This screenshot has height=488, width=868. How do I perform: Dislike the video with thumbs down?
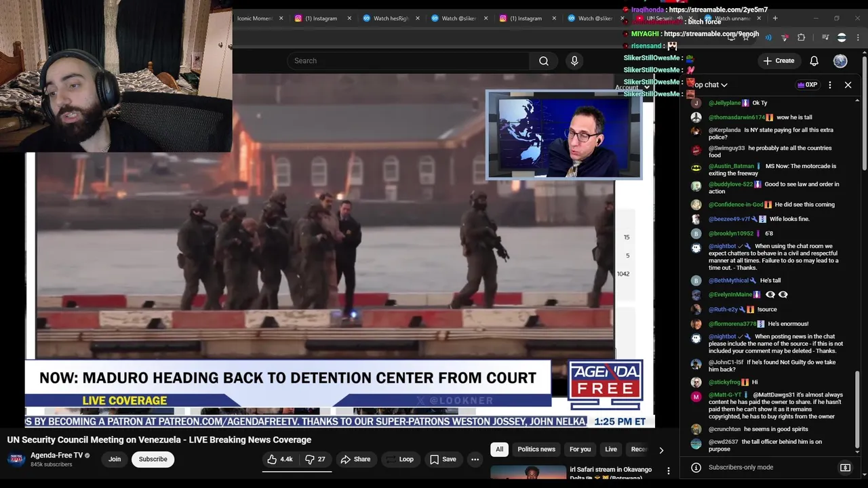pyautogui.click(x=315, y=460)
